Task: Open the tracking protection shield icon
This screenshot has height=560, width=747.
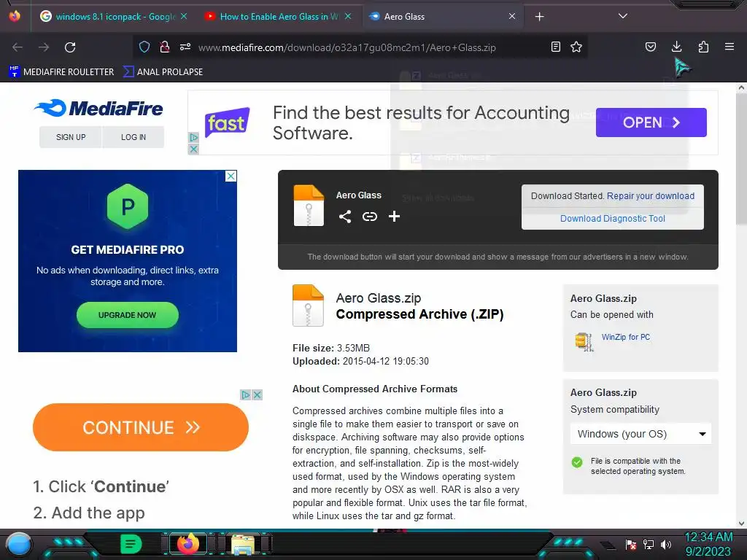Action: pyautogui.click(x=144, y=47)
